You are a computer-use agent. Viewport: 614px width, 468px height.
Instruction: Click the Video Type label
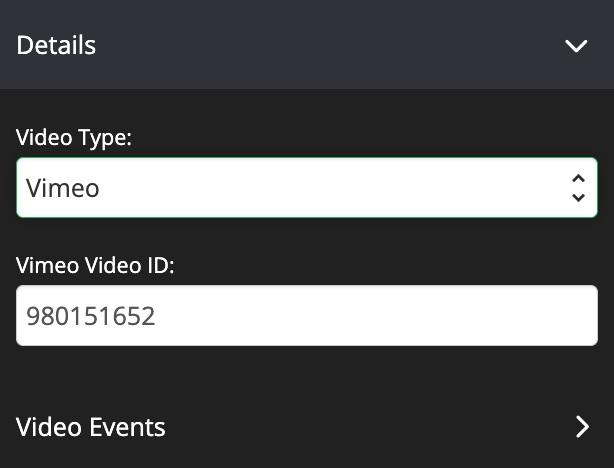coord(74,138)
